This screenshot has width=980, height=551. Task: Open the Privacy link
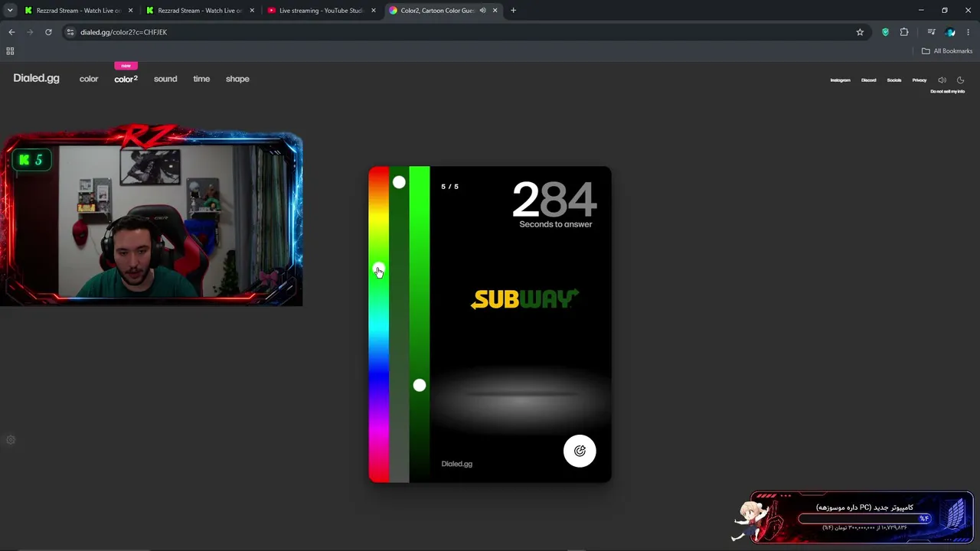pyautogui.click(x=920, y=80)
